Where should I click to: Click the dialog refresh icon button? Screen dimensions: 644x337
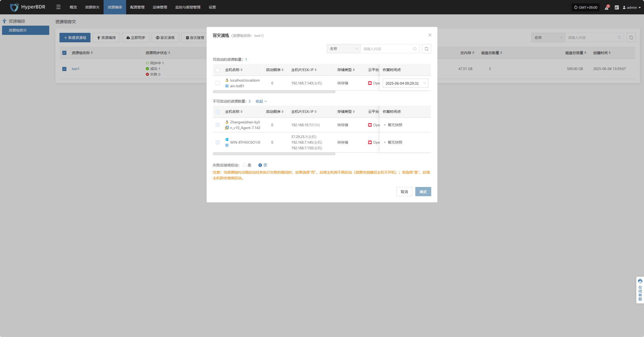(426, 49)
